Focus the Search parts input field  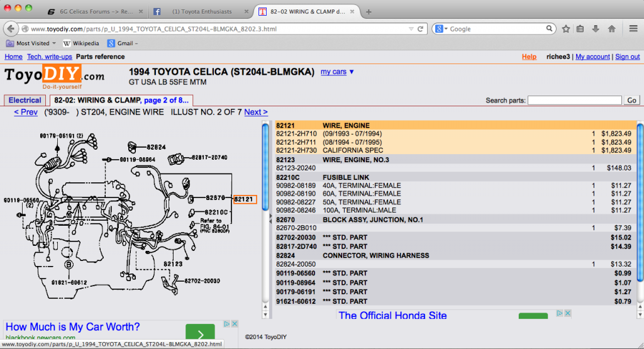(575, 100)
